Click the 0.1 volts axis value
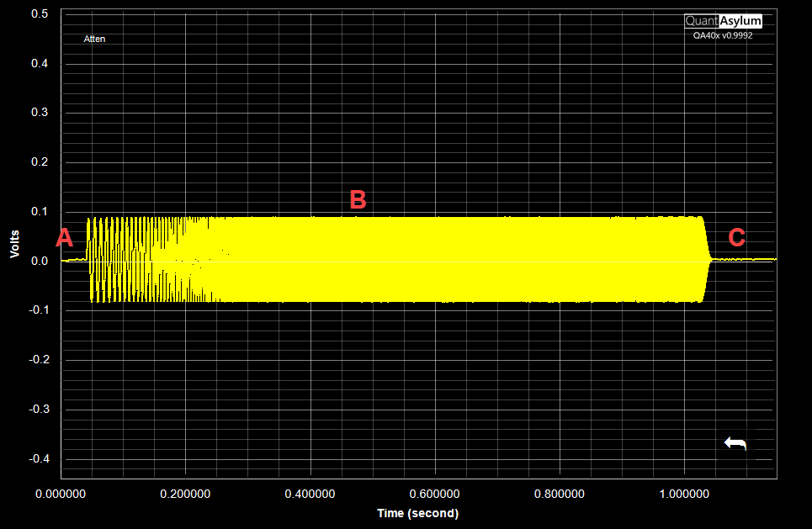Image resolution: width=812 pixels, height=529 pixels. (x=40, y=211)
